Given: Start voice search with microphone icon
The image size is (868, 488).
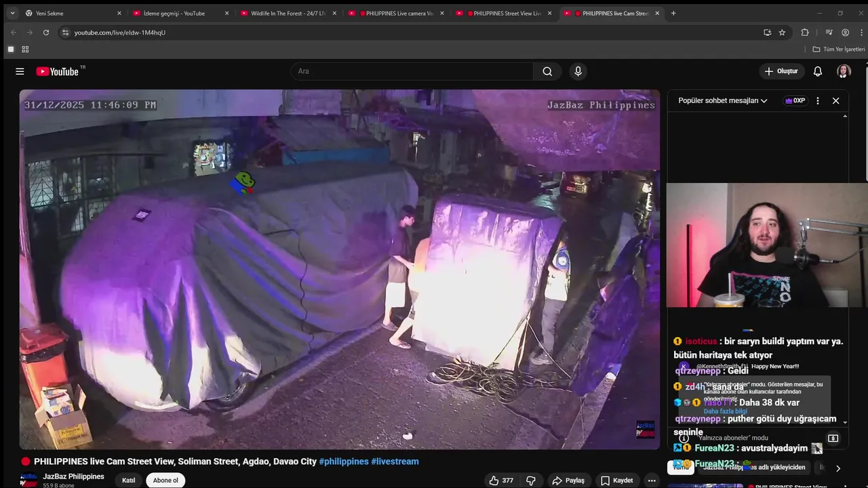Looking at the screenshot, I should pyautogui.click(x=578, y=71).
